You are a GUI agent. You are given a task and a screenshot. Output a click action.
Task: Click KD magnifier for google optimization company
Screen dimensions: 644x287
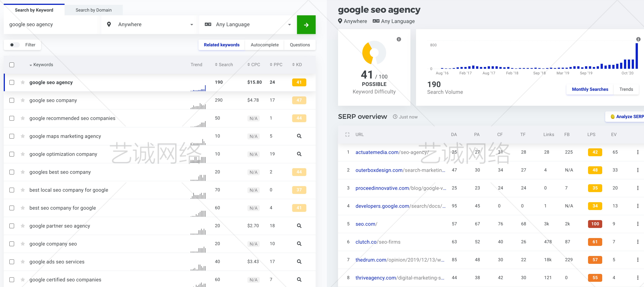click(x=299, y=154)
